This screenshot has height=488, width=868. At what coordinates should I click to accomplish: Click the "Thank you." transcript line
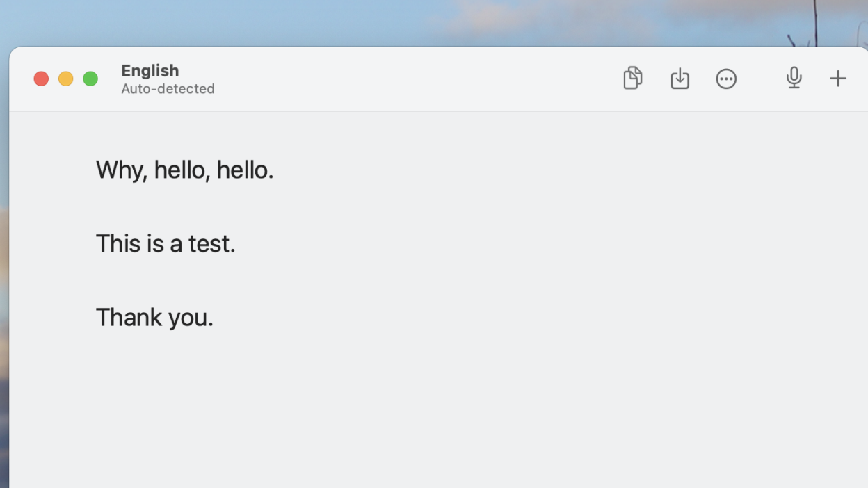click(x=154, y=318)
